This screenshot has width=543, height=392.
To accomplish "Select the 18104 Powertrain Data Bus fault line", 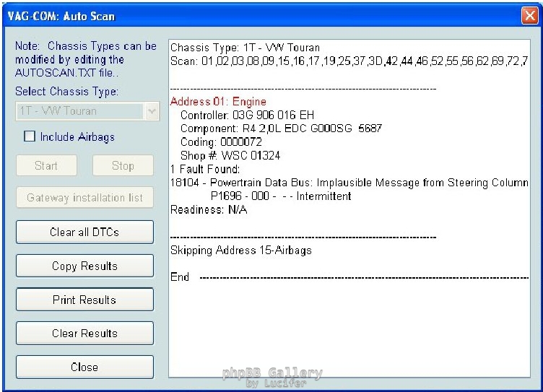I will [349, 183].
